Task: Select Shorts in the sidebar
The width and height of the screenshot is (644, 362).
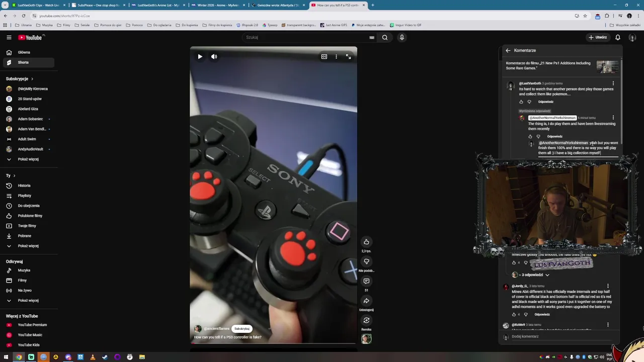Action: coord(29,62)
